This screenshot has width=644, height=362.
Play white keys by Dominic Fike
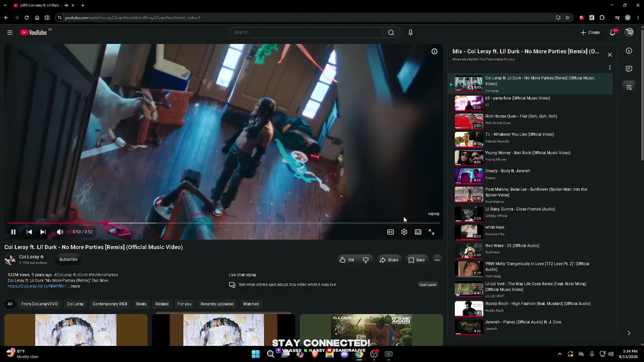(x=531, y=232)
